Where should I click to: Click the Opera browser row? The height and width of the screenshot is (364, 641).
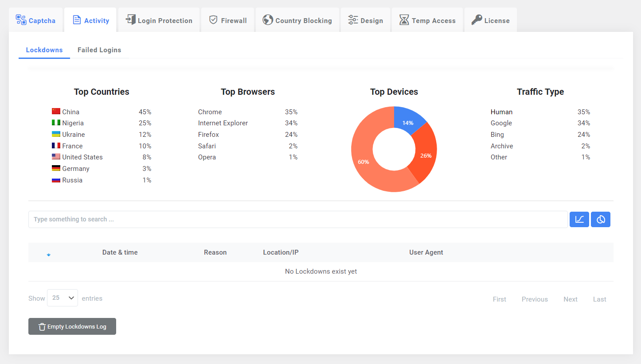click(248, 157)
